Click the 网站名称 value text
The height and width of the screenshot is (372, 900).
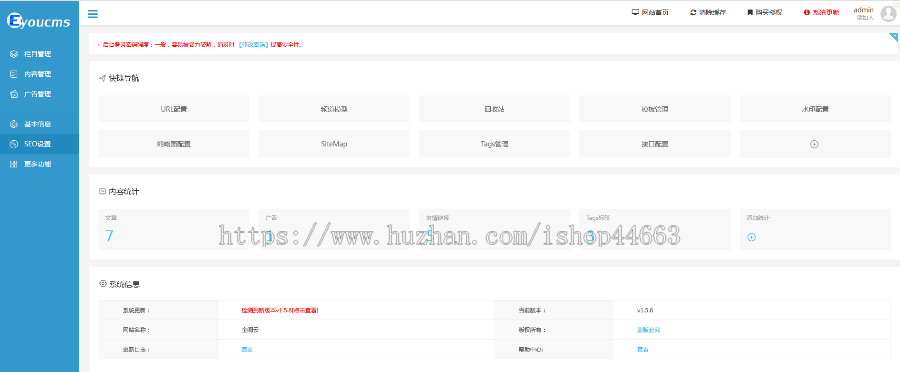(x=250, y=330)
